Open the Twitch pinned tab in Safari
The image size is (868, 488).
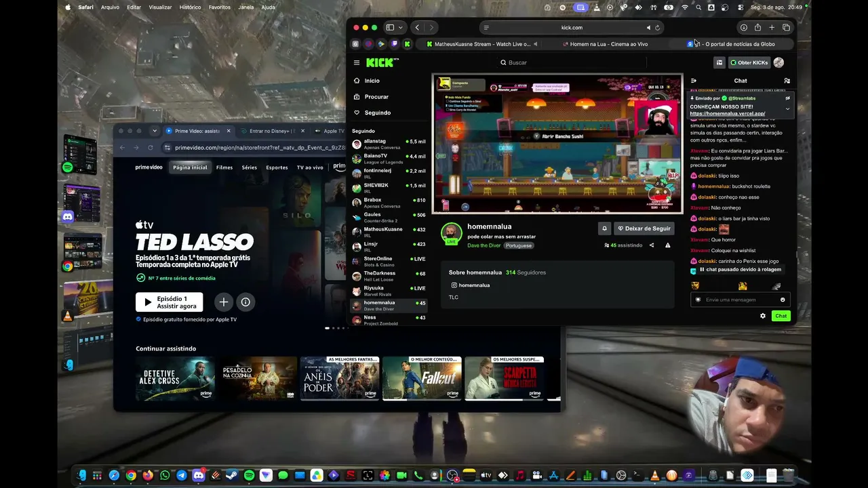click(x=394, y=44)
